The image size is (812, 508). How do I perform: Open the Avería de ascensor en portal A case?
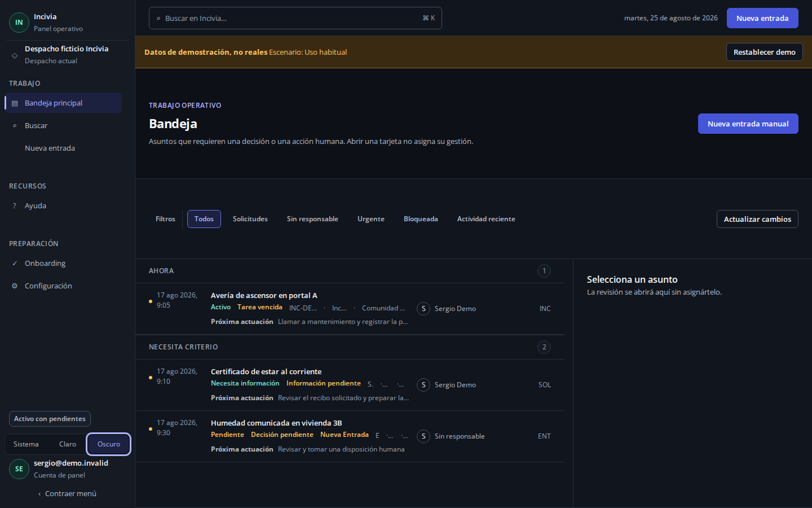pyautogui.click(x=350, y=309)
